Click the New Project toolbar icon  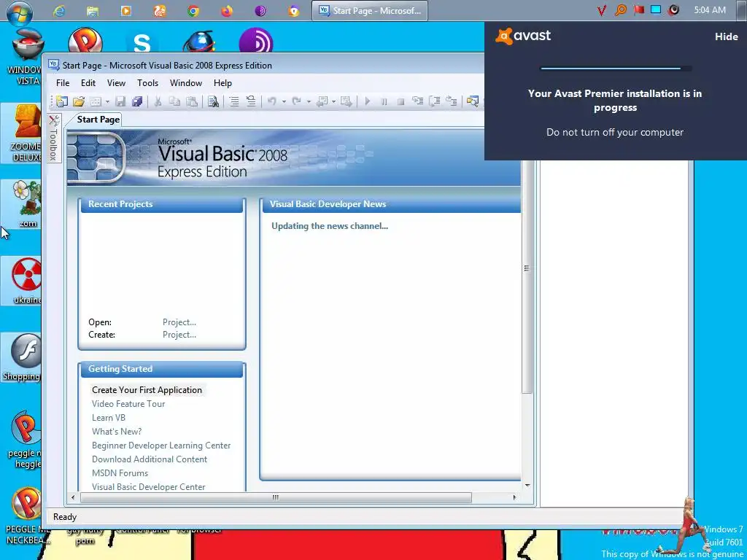click(x=62, y=101)
